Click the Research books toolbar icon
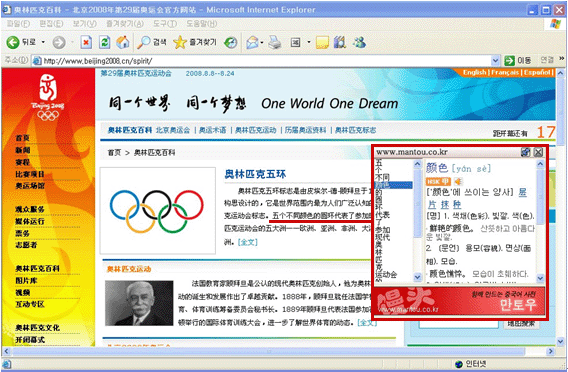 [340, 42]
